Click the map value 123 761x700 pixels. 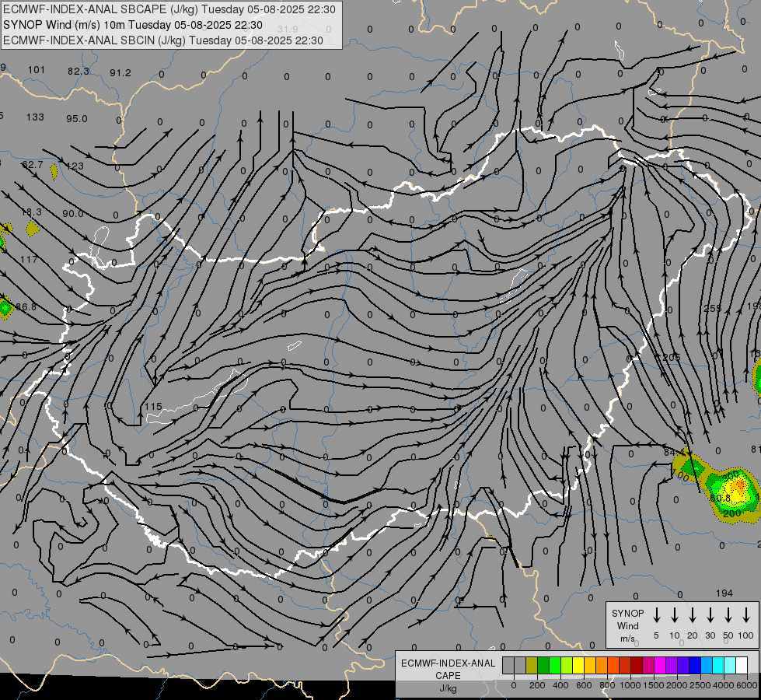[75, 166]
